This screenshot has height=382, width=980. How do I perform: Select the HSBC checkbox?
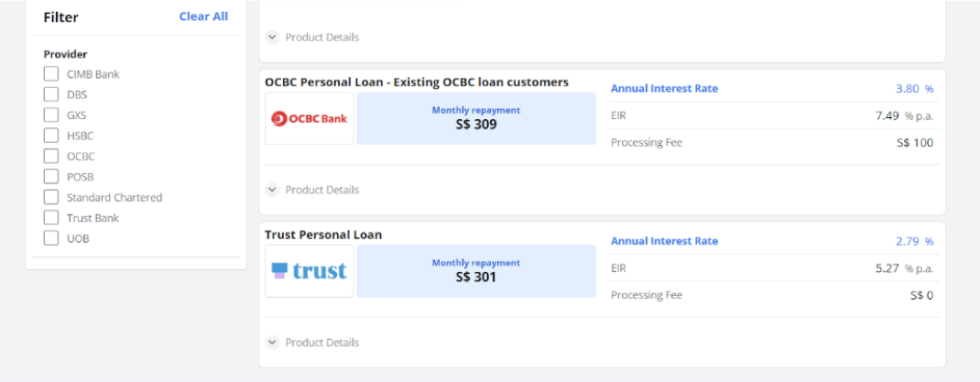tap(51, 136)
